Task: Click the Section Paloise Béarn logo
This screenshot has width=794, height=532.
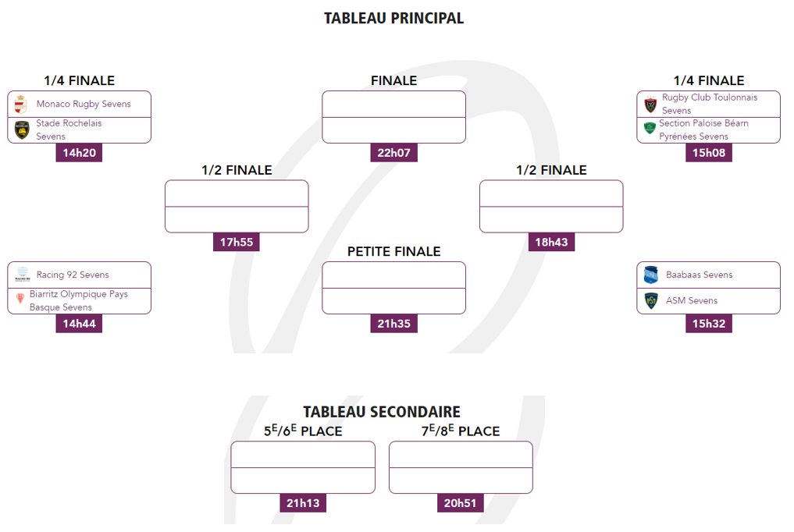Action: click(x=649, y=128)
